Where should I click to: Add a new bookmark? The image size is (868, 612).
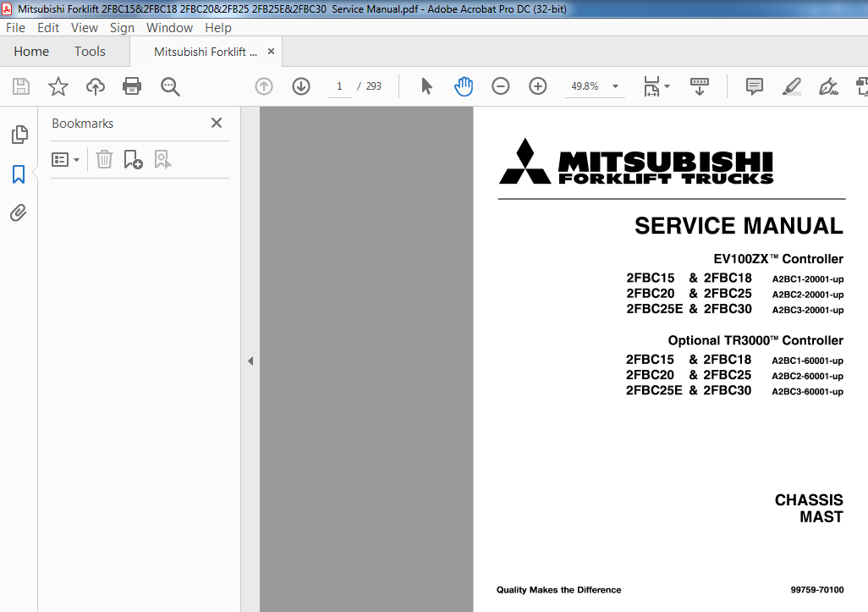click(133, 159)
